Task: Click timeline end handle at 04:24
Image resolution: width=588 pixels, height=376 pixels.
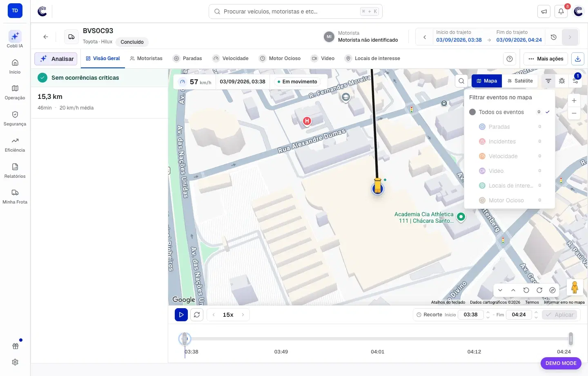Action: click(571, 339)
